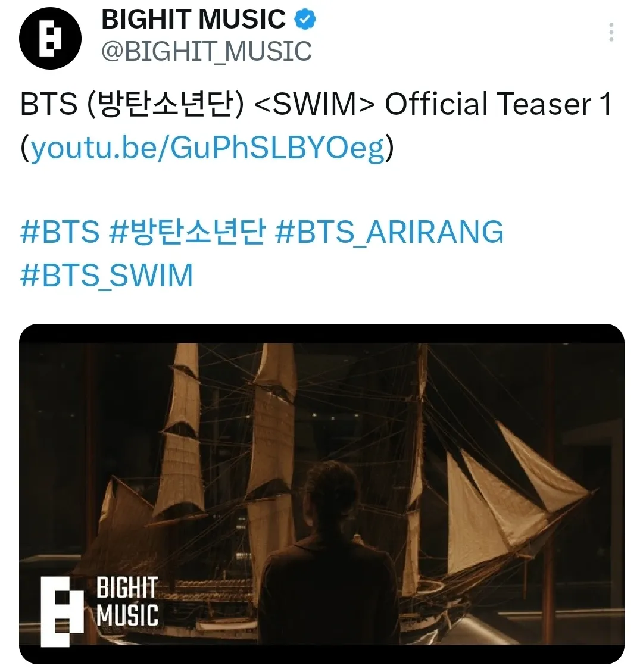Select the #BTS hashtag
This screenshot has width=643, height=672.
[60, 232]
